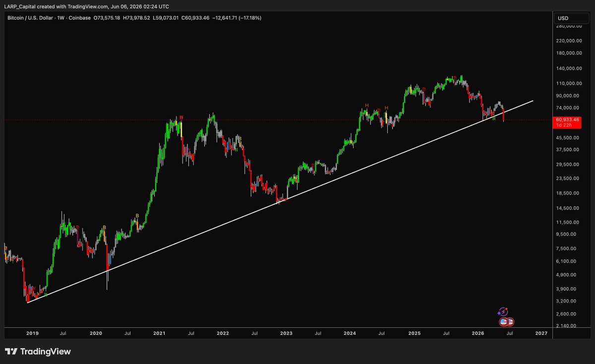Click the 2024 time axis label

point(350,334)
